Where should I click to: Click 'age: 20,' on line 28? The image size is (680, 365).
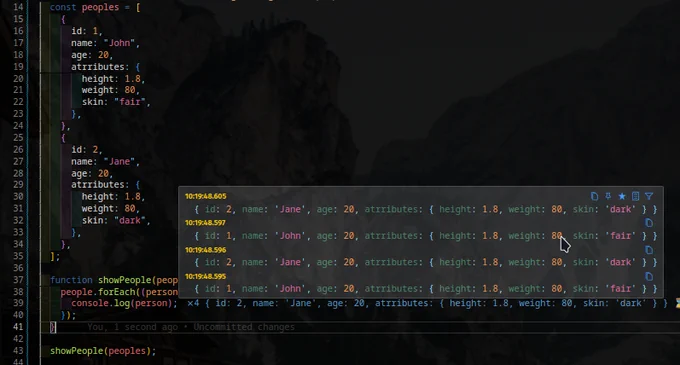[x=92, y=173]
